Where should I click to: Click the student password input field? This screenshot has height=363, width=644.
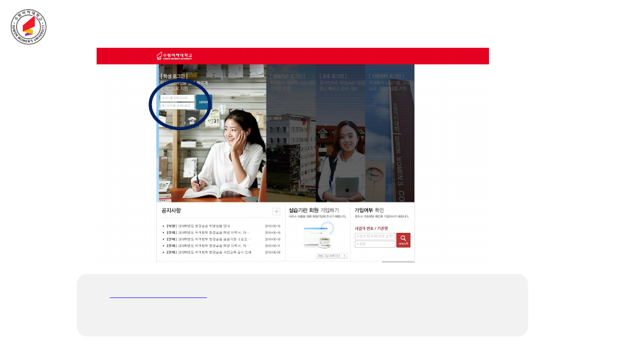pos(177,106)
